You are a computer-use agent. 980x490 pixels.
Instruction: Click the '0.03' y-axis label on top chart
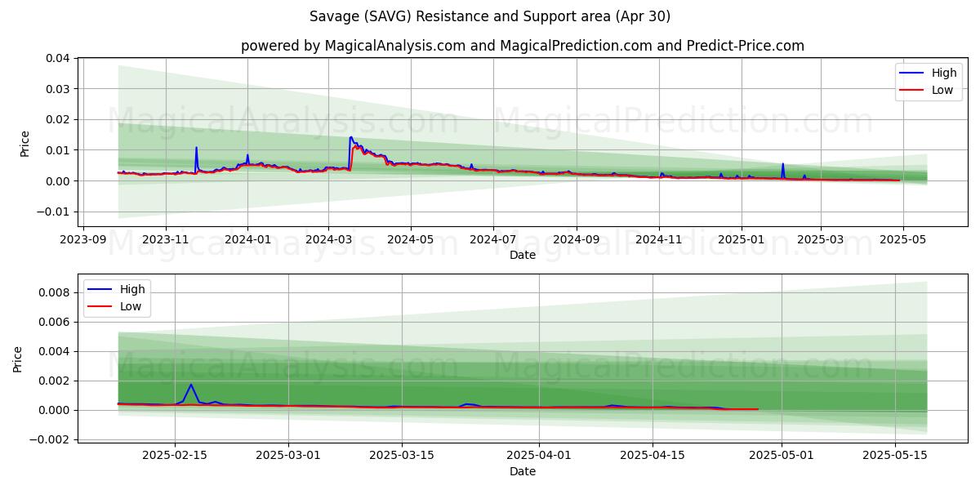pyautogui.click(x=58, y=88)
